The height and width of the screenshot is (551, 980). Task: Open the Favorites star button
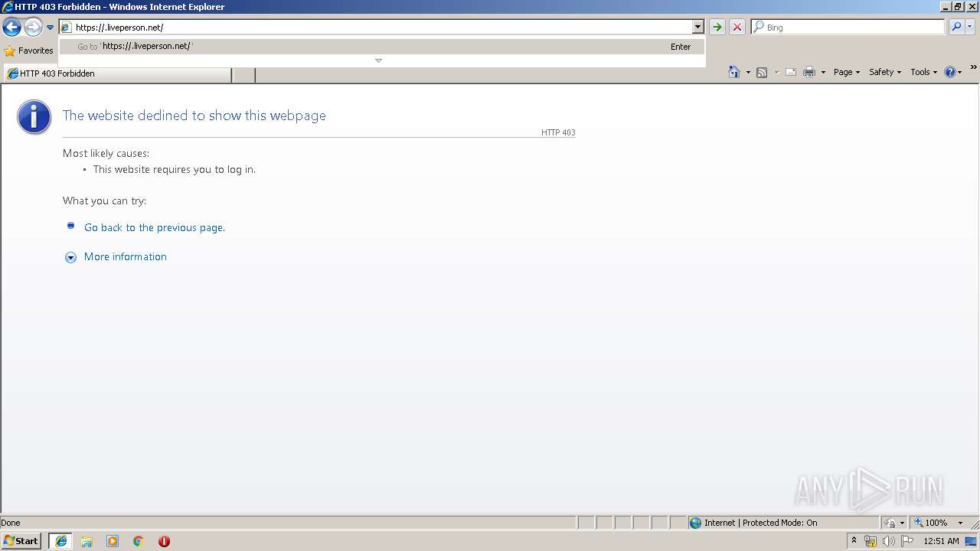point(29,51)
